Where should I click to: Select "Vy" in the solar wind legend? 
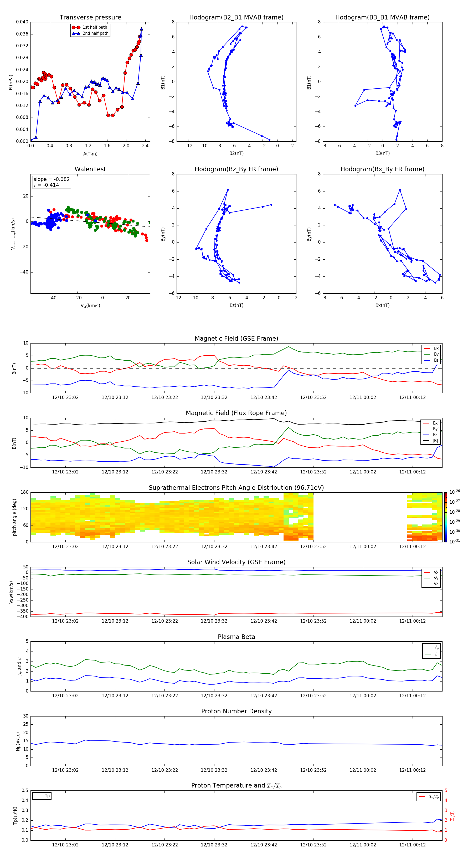(436, 578)
